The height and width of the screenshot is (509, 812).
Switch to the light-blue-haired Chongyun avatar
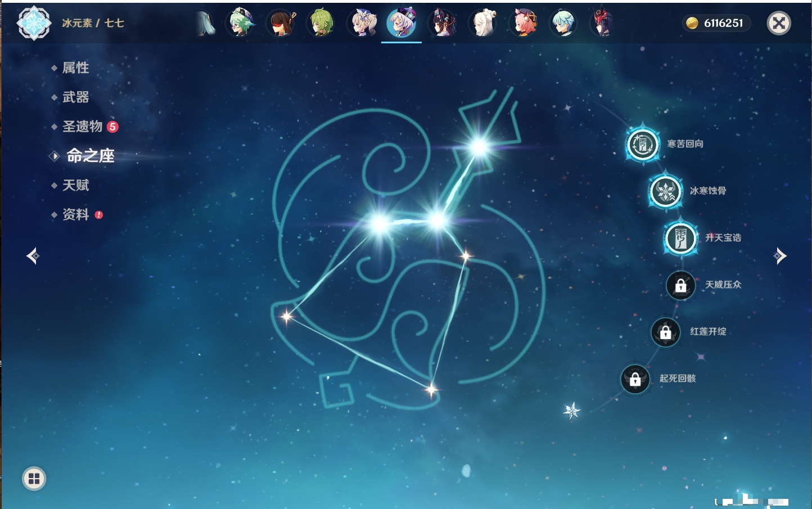pos(563,24)
